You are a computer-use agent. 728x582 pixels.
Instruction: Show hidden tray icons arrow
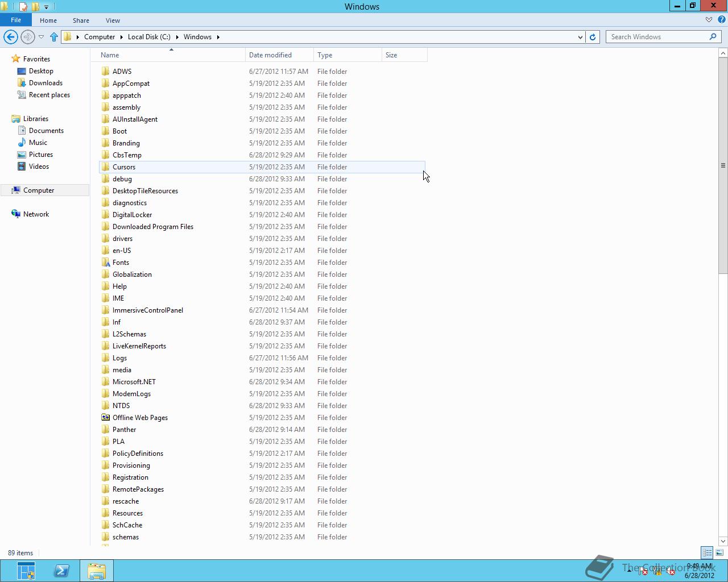pos(628,571)
